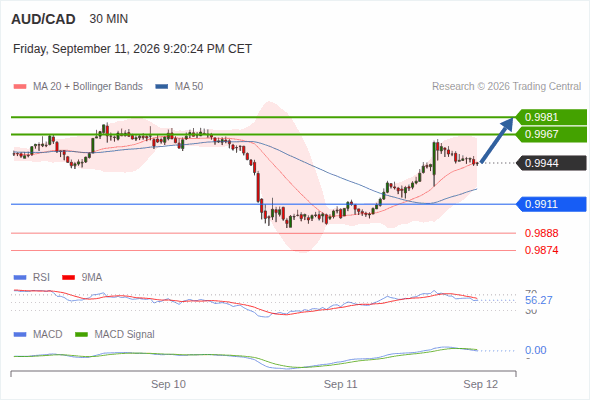Screen dimensions: 590x400
Task: Click the MACD legend swatch
Action: click(20, 335)
